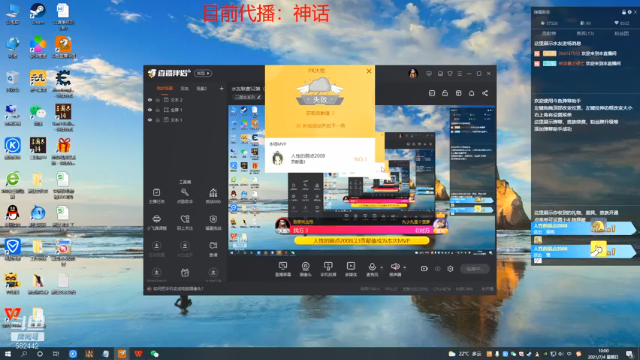Open taskbar search
This screenshot has height=360, width=640.
(x=24, y=354)
